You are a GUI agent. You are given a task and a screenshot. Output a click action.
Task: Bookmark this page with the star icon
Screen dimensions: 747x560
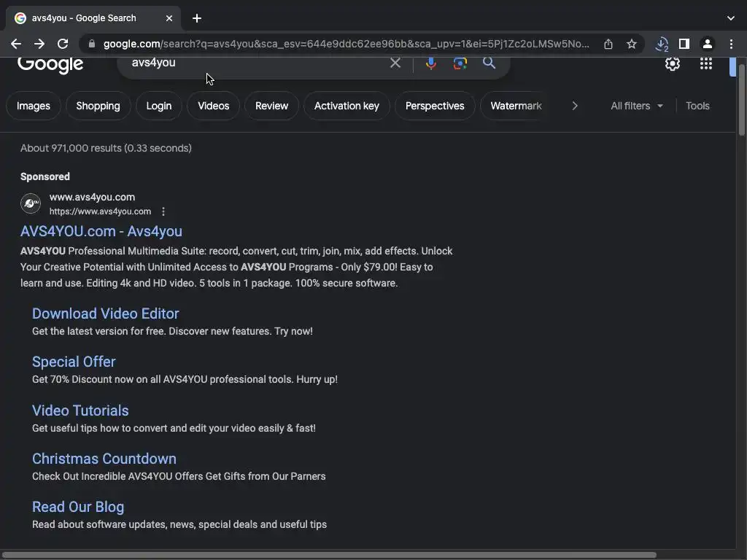tap(631, 44)
